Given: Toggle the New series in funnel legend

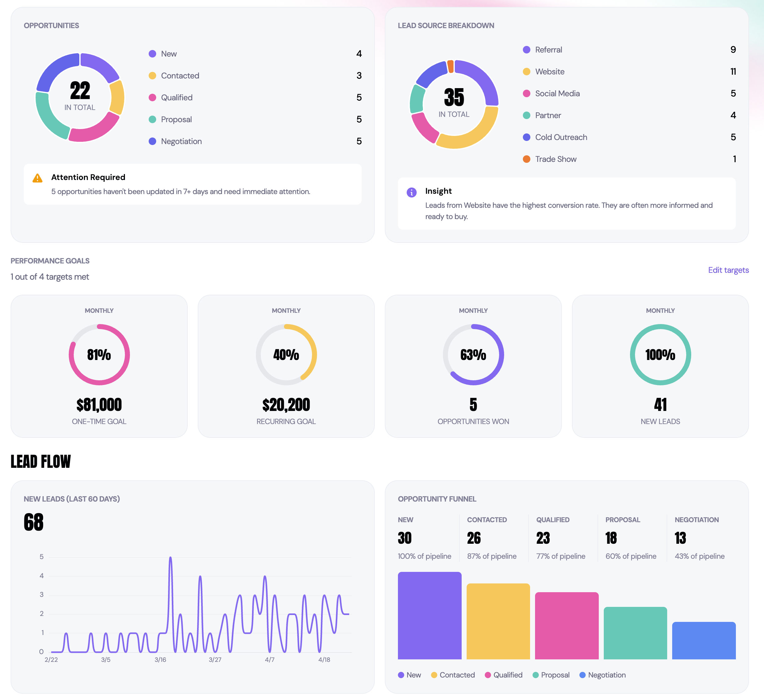Looking at the screenshot, I should coord(410,675).
